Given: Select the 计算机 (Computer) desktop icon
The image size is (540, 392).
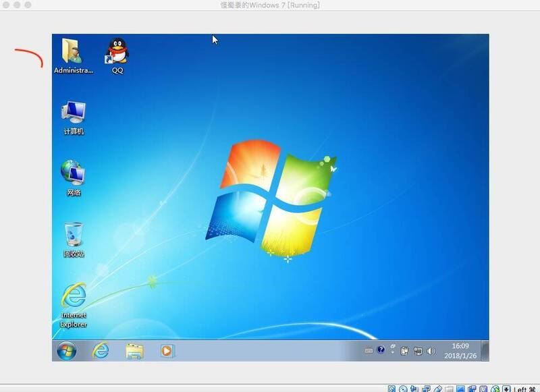Looking at the screenshot, I should point(74,113).
